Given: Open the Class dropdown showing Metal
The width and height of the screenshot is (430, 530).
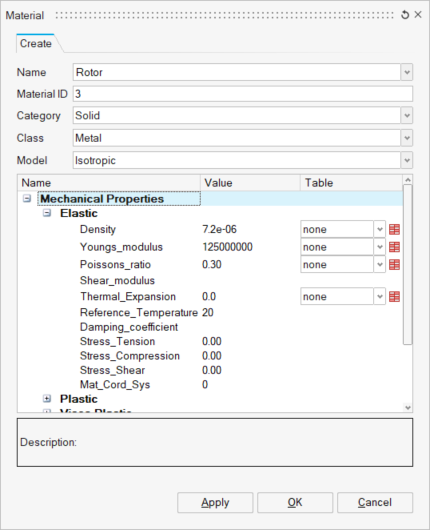Looking at the screenshot, I should coord(407,138).
